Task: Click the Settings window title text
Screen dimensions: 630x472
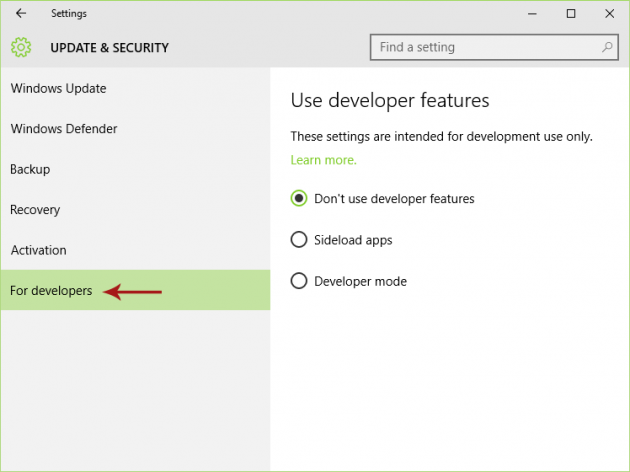Action: click(69, 14)
